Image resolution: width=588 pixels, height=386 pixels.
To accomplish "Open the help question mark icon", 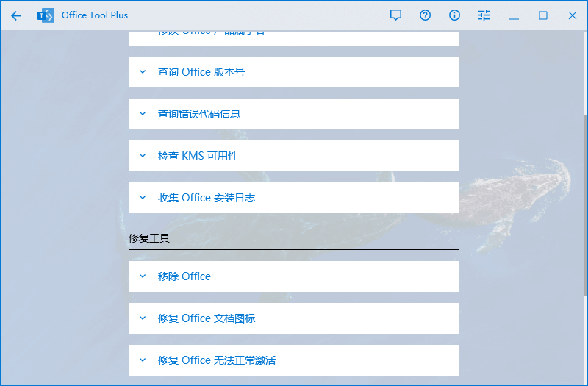I will point(425,15).
